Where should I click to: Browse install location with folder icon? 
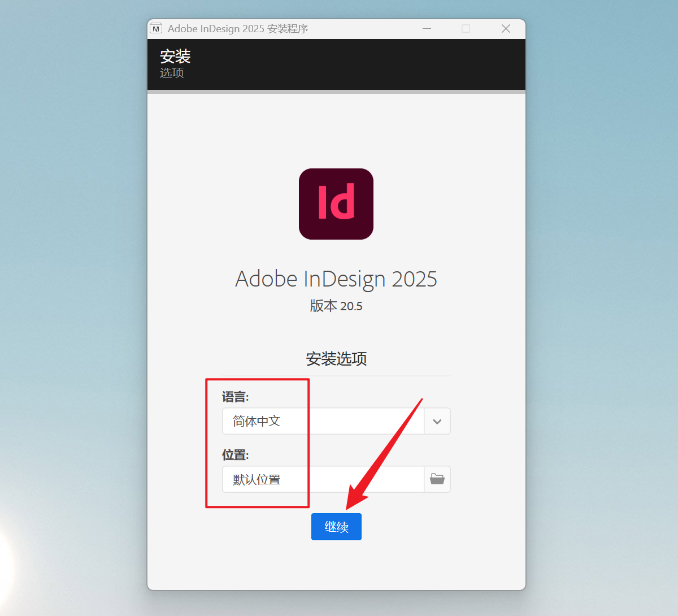coord(437,479)
